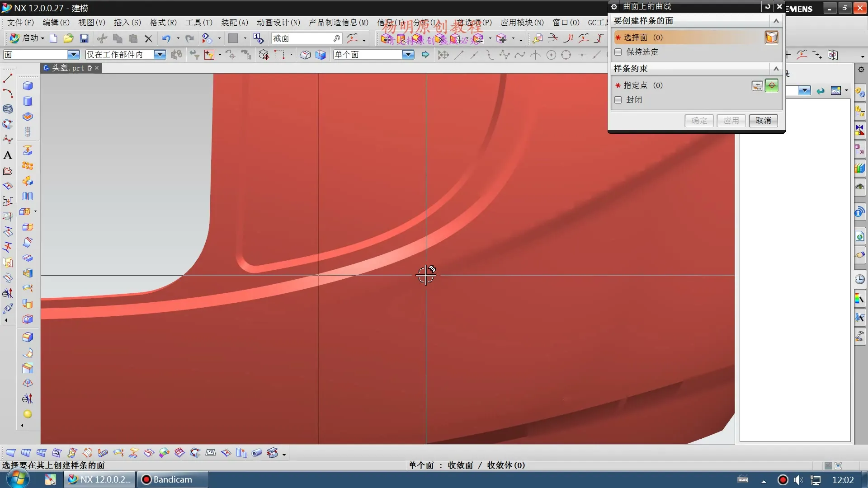This screenshot has height=488, width=868.
Task: Collapse the 样条约束 section
Action: click(x=776, y=69)
